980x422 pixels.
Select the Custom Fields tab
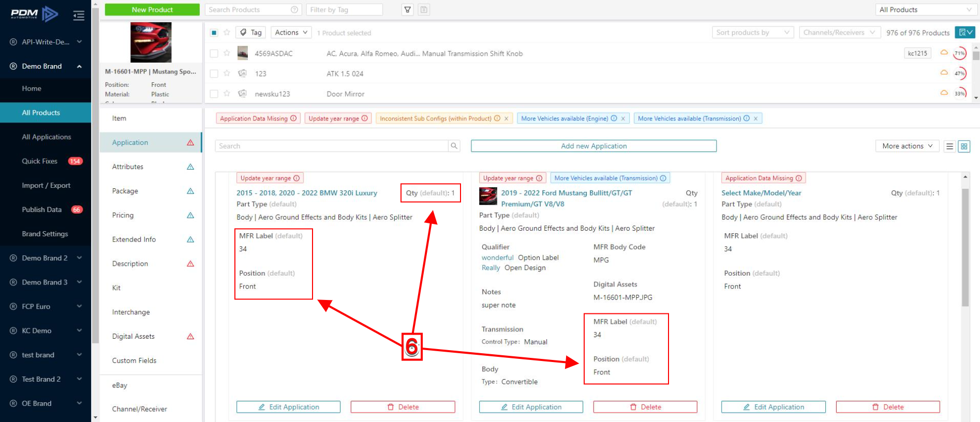pos(151,360)
